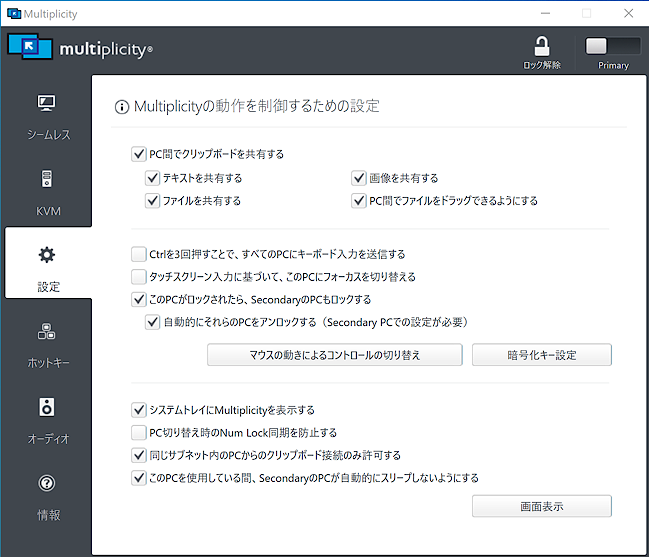
Task: Minimize the Multiplicity window
Action: (x=546, y=14)
